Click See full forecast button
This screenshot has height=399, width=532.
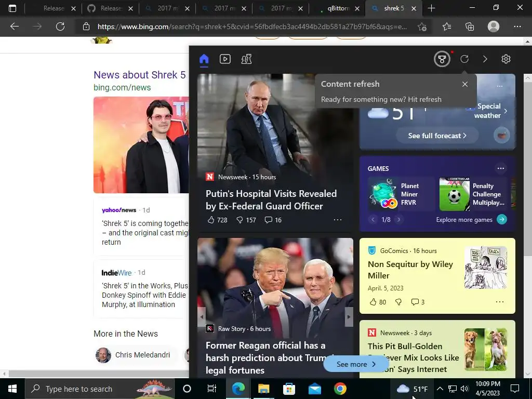(437, 136)
